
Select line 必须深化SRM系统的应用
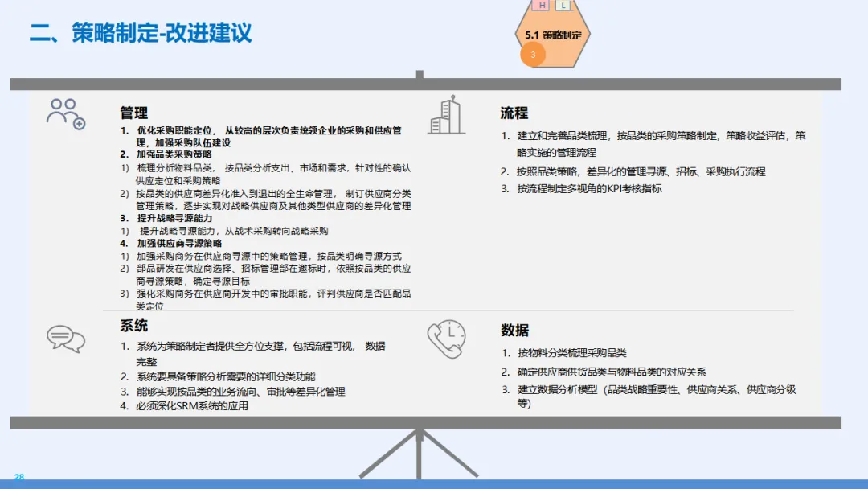(x=184, y=406)
